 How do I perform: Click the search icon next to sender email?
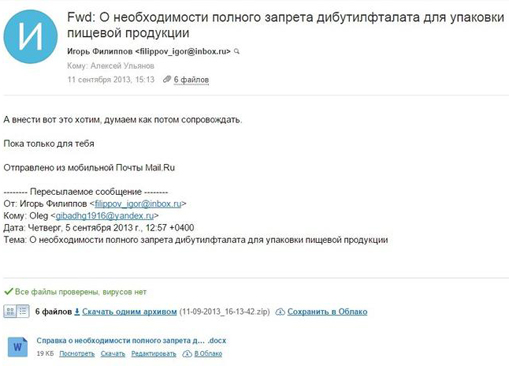237,52
